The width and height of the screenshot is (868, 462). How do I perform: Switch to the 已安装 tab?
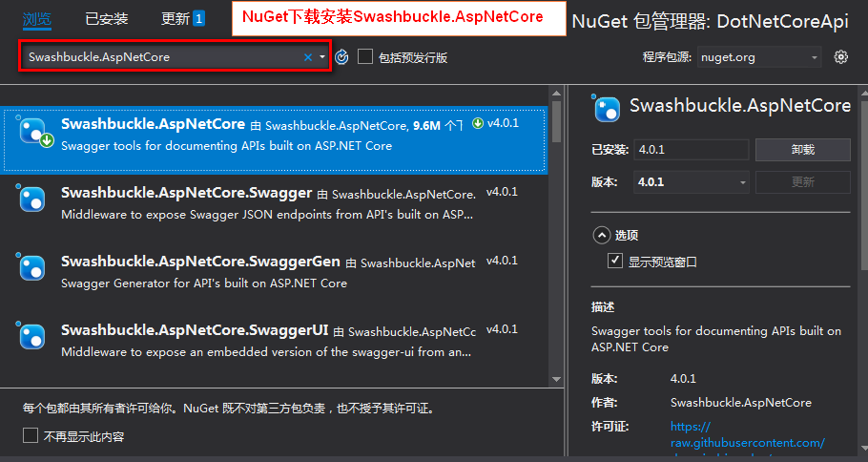click(106, 19)
